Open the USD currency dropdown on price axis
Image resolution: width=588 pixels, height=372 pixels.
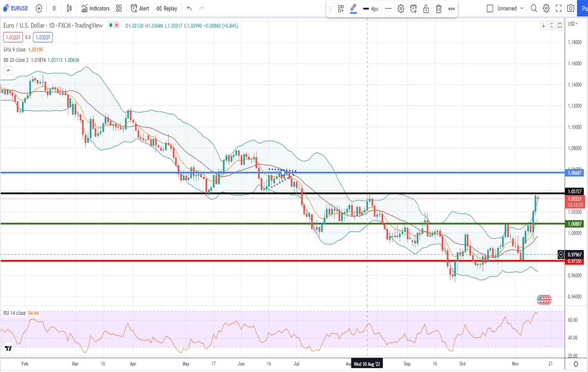point(573,24)
